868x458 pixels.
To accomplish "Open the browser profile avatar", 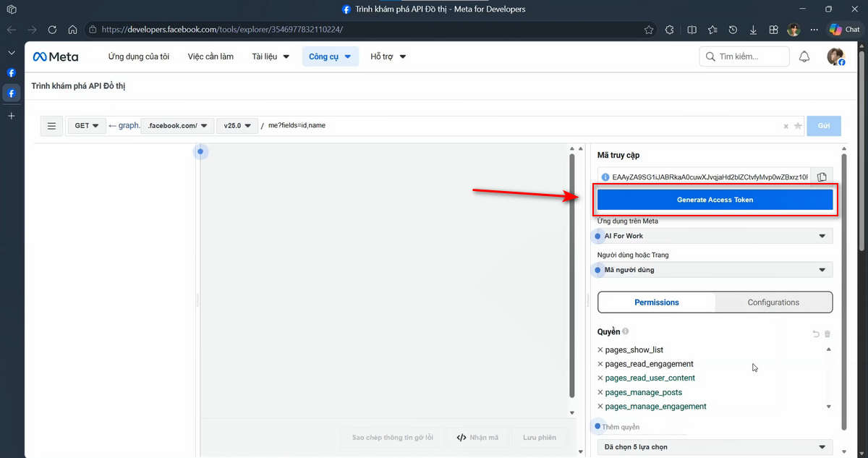I will [793, 30].
